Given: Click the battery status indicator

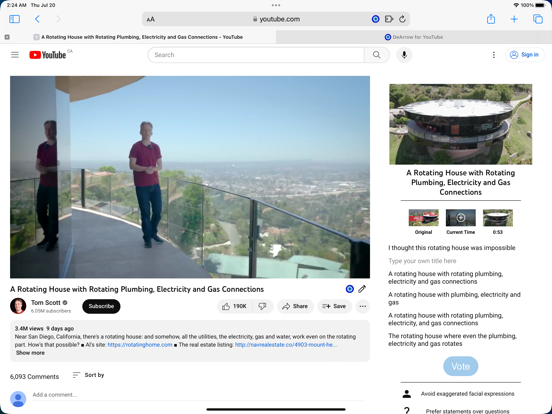Looking at the screenshot, I should pos(540,5).
